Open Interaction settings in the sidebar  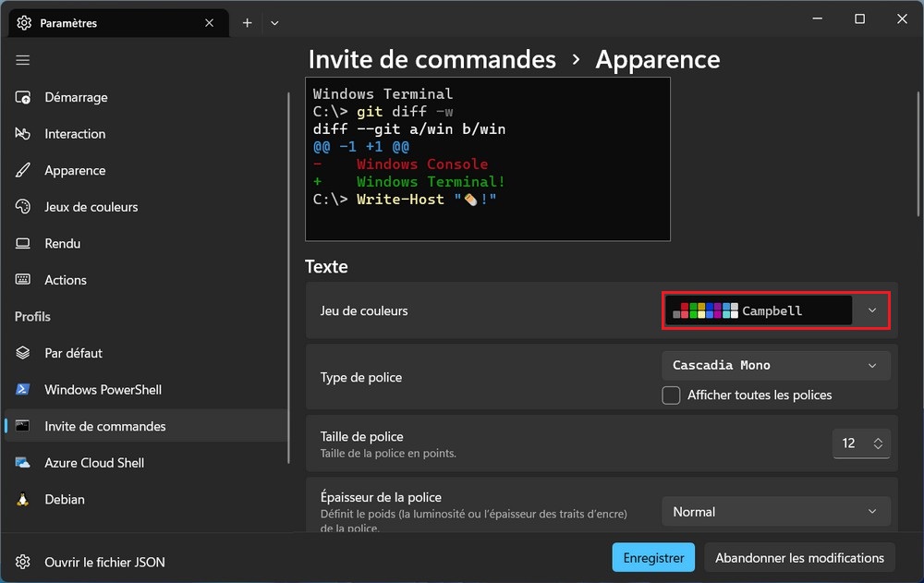click(x=75, y=134)
